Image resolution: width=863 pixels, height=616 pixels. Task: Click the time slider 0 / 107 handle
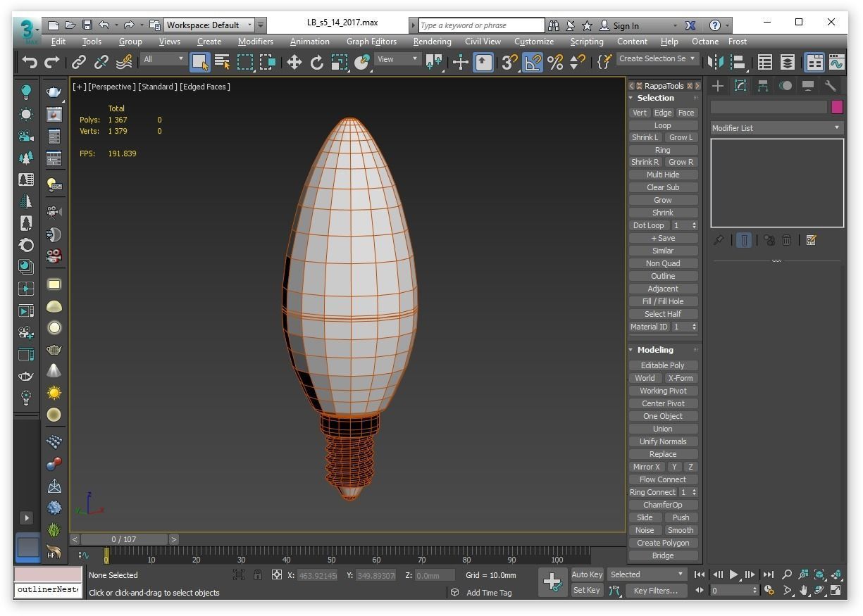click(124, 539)
